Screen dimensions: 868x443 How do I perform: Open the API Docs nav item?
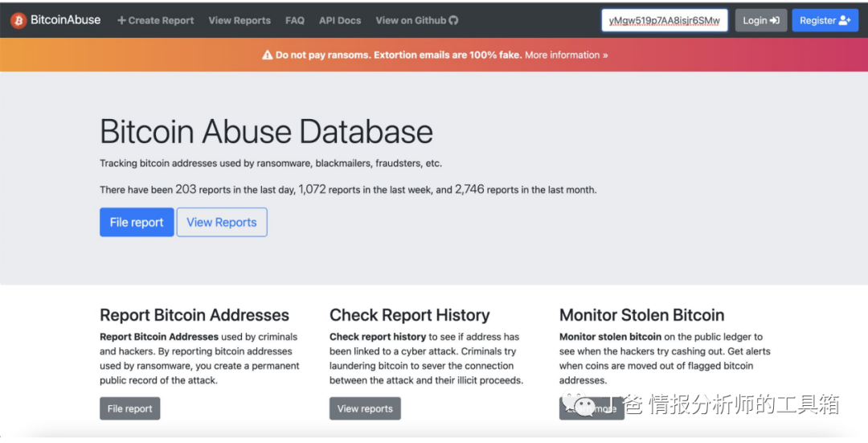[340, 20]
